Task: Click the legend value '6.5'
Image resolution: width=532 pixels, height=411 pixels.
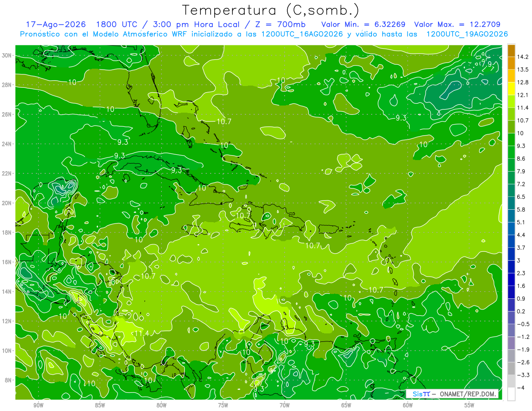Action: point(522,197)
